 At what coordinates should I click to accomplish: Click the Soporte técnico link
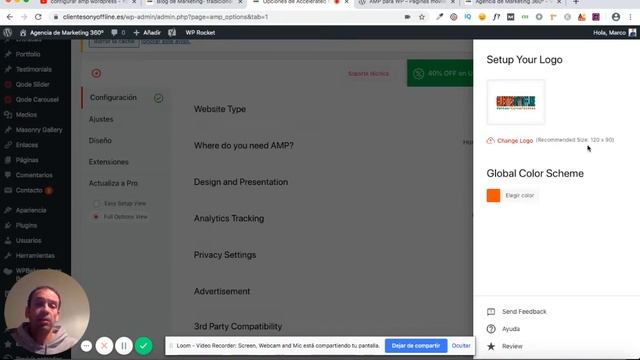click(x=368, y=73)
